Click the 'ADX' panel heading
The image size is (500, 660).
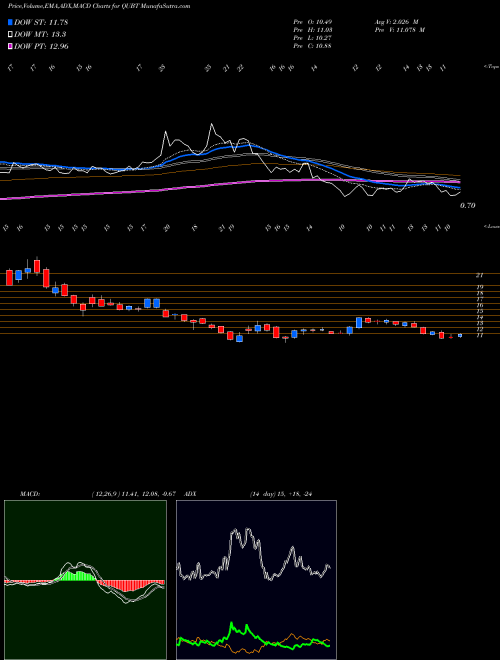pyautogui.click(x=190, y=494)
